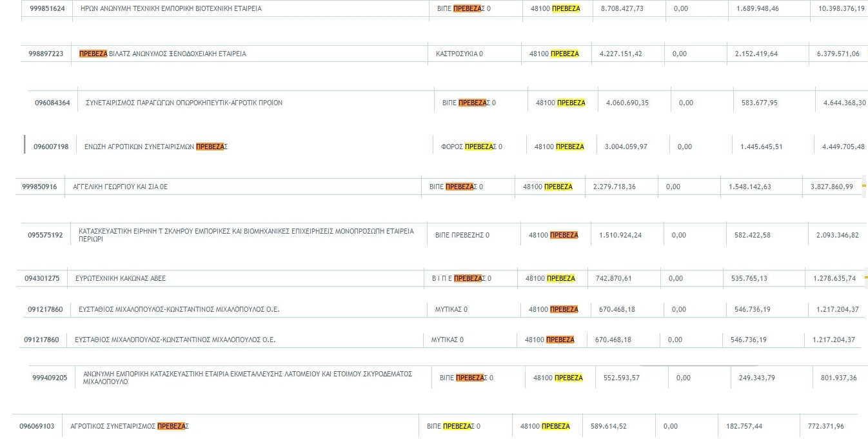The width and height of the screenshot is (868, 439).
Task: Click total 3.827.860,99
Action: pyautogui.click(x=832, y=187)
